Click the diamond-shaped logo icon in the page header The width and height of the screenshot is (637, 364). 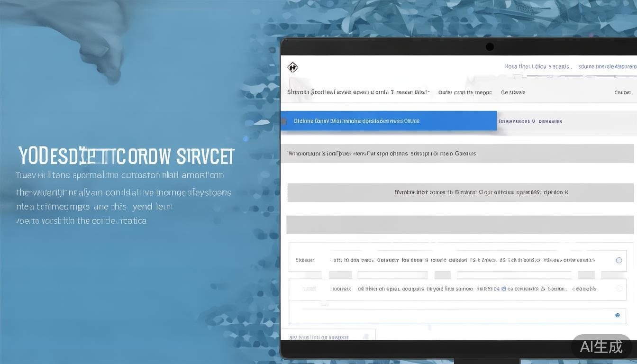292,67
